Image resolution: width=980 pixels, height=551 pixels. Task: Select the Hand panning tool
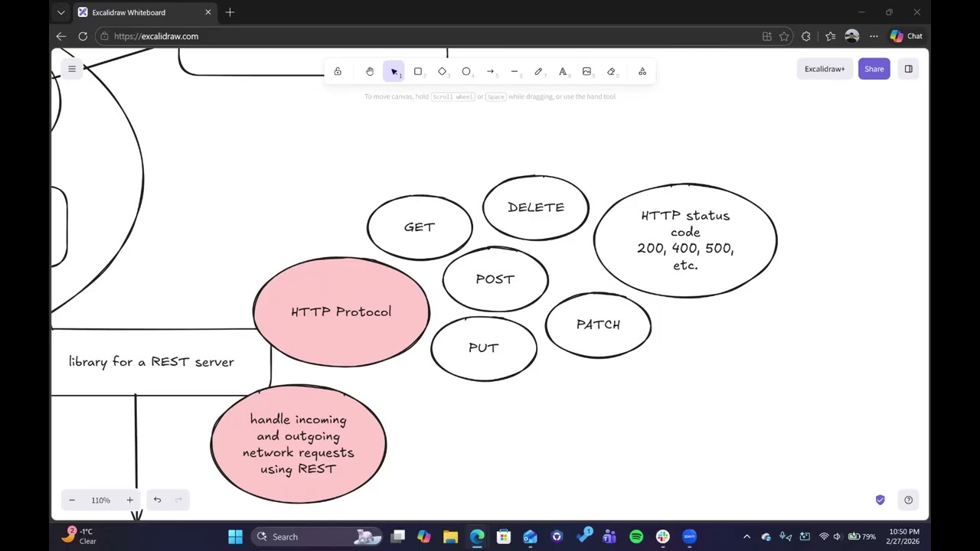pyautogui.click(x=370, y=71)
